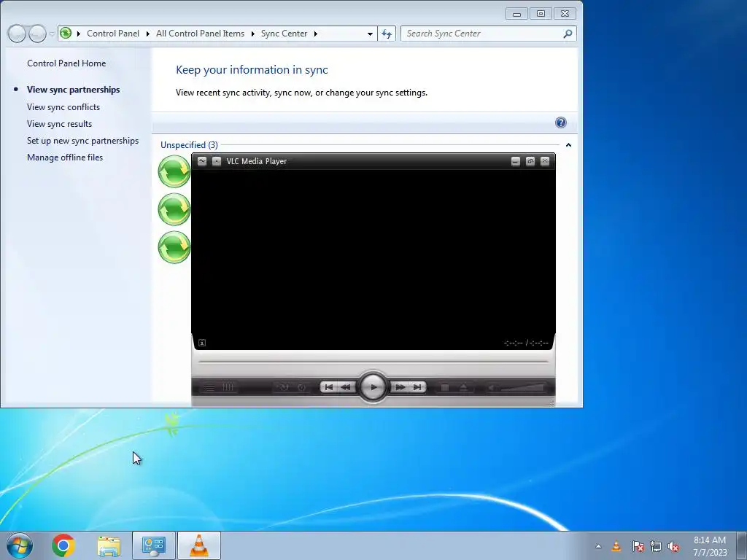Click the Search Sync Center field

tap(481, 34)
